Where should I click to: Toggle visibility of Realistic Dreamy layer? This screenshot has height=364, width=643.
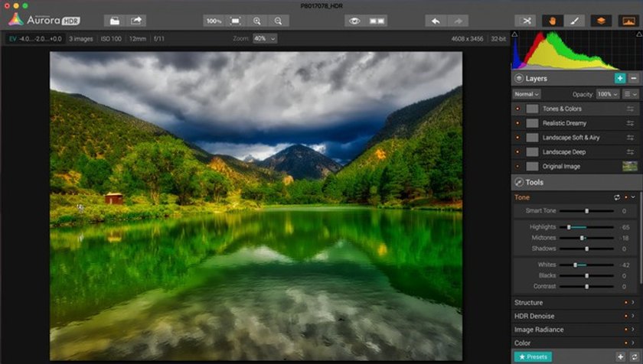517,123
